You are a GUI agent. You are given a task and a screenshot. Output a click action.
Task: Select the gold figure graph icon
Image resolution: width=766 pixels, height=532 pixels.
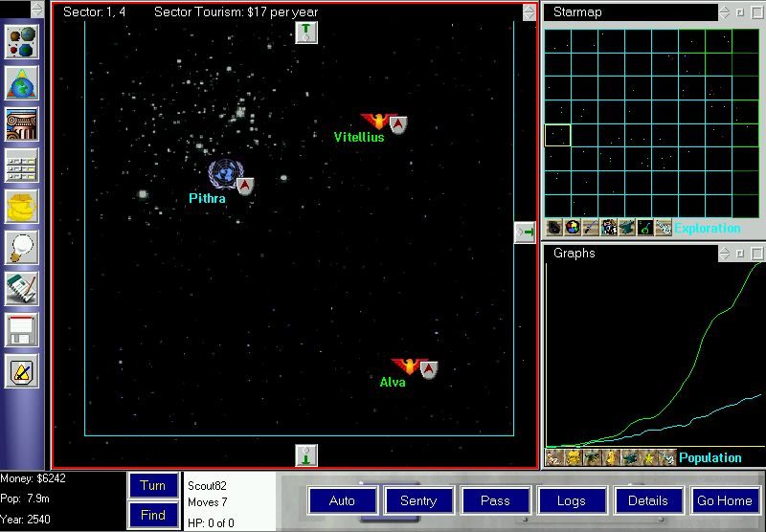pyautogui.click(x=611, y=457)
